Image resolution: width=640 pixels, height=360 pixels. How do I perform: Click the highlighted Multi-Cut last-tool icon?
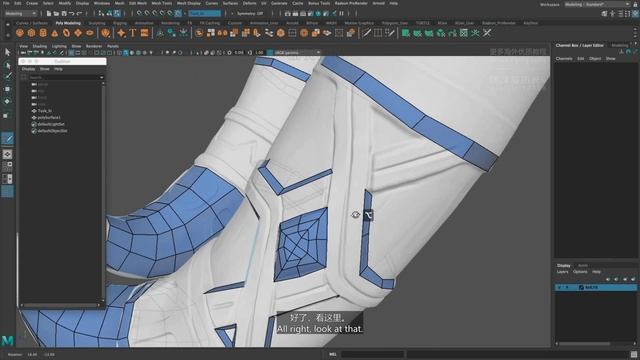(x=7, y=138)
